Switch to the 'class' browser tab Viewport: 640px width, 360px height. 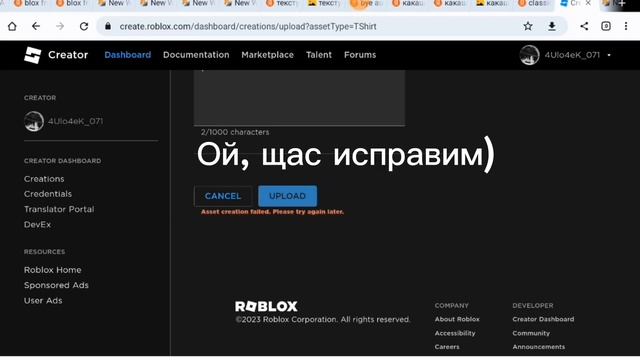pos(535,3)
